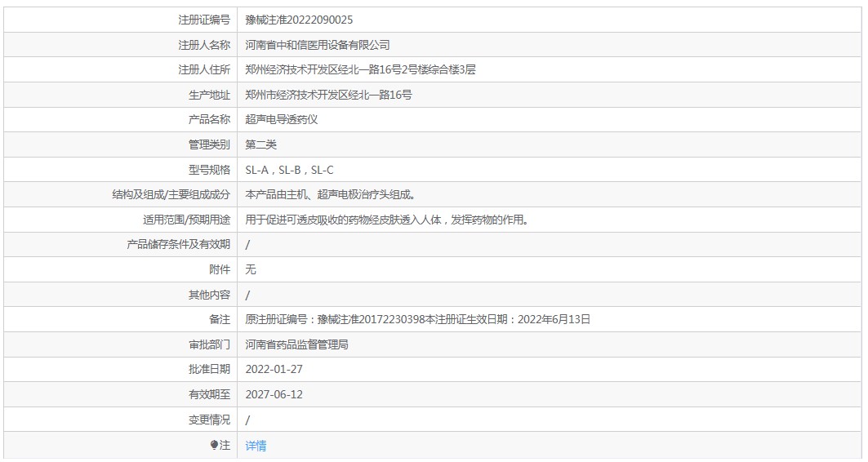Click the 有效期至 label
This screenshot has width=868, height=462.
point(209,394)
